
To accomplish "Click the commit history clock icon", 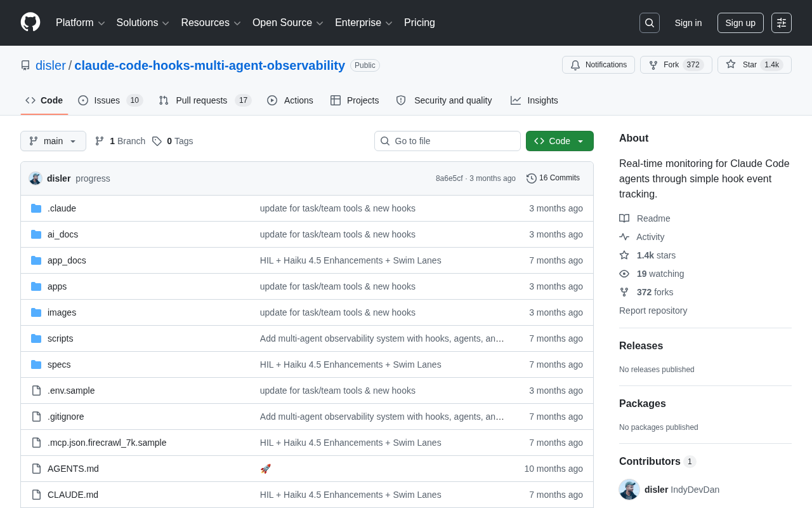I will (x=532, y=178).
